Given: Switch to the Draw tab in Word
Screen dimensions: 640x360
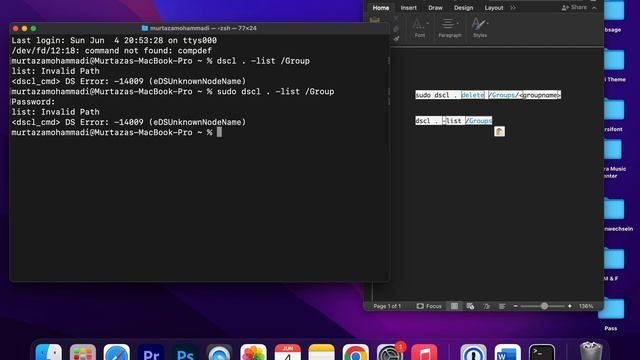Looking at the screenshot, I should pos(435,8).
